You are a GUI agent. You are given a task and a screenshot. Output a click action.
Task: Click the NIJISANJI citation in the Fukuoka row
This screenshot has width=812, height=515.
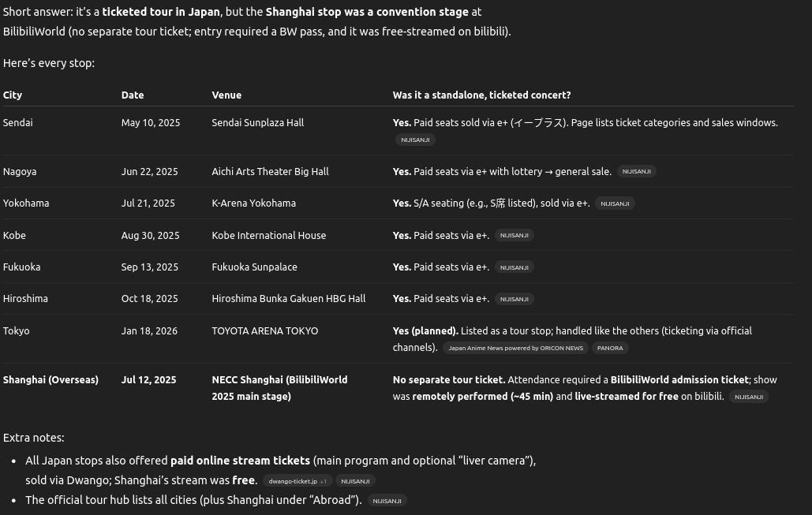click(x=514, y=267)
